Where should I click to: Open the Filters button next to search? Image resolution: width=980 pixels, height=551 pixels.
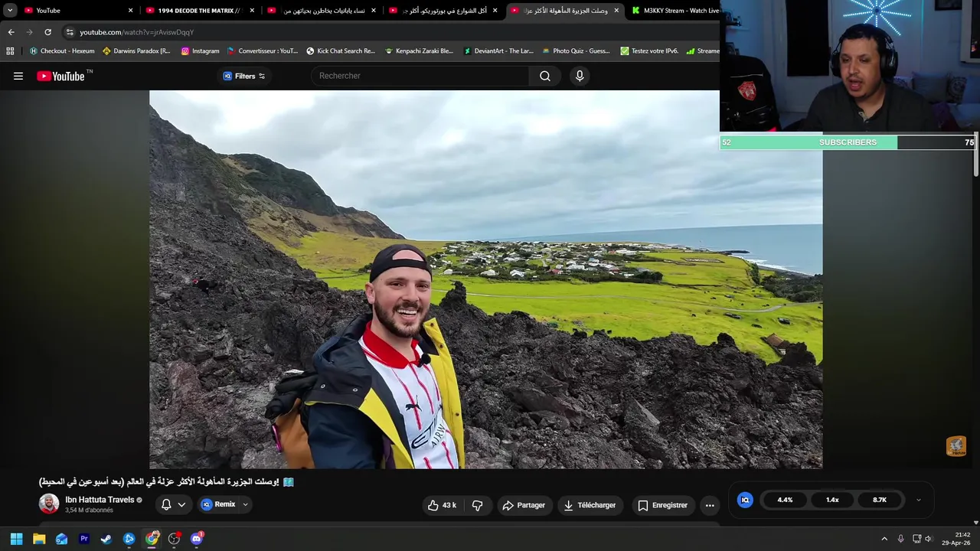(244, 76)
